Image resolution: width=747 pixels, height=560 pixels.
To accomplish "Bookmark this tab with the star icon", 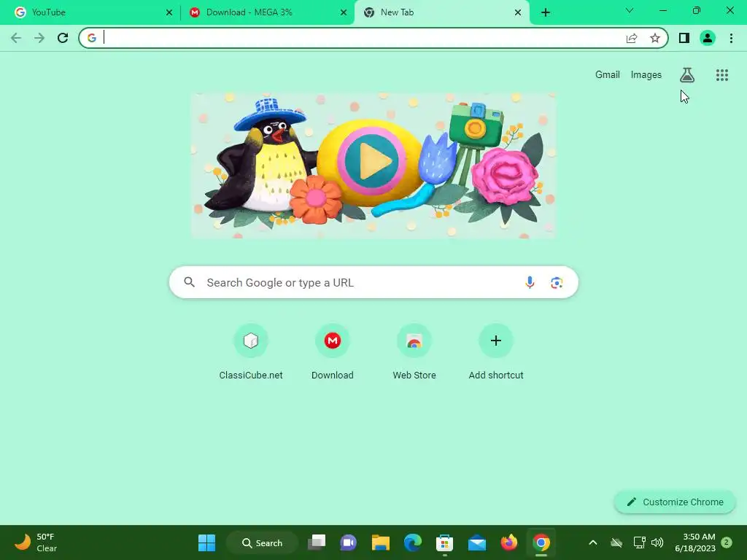I will tap(655, 38).
